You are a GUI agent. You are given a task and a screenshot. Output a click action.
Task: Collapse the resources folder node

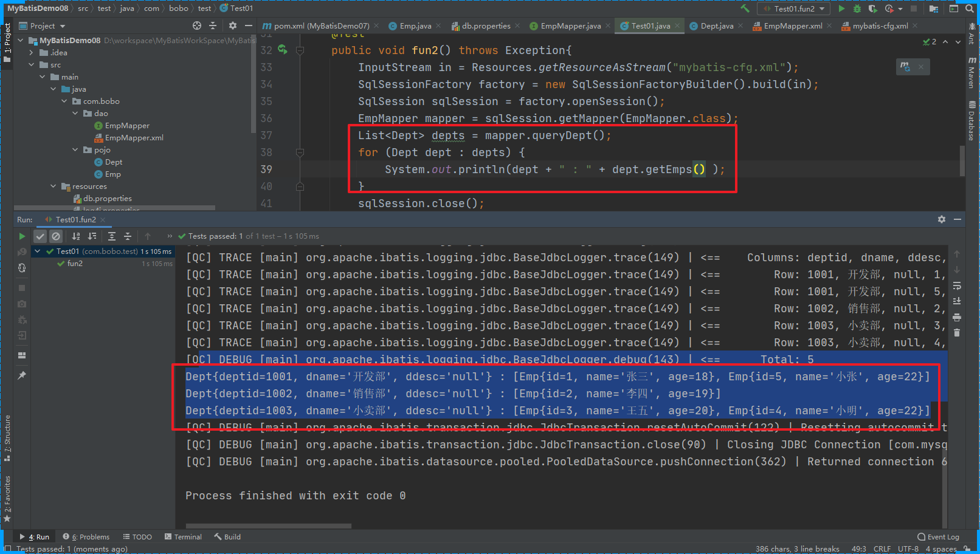click(53, 186)
